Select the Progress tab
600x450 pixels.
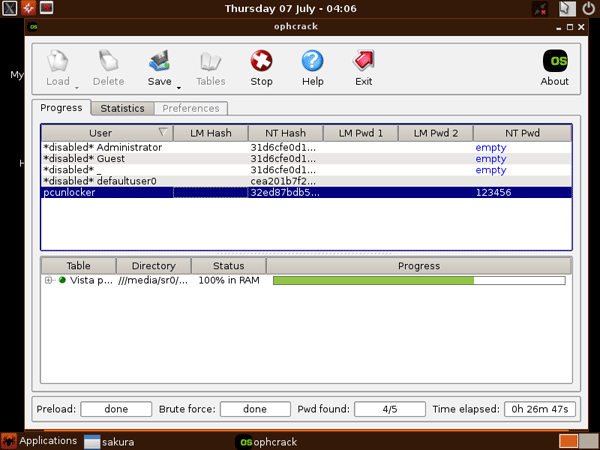click(x=62, y=108)
